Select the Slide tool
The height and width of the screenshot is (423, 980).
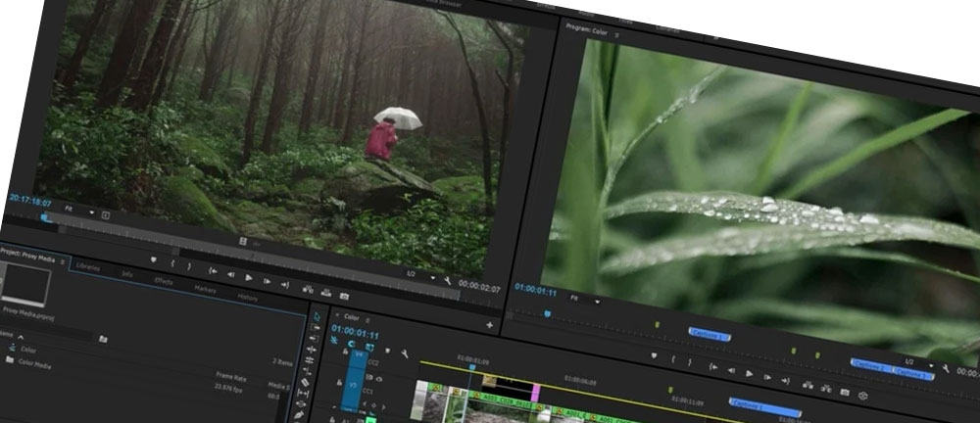tap(301, 403)
